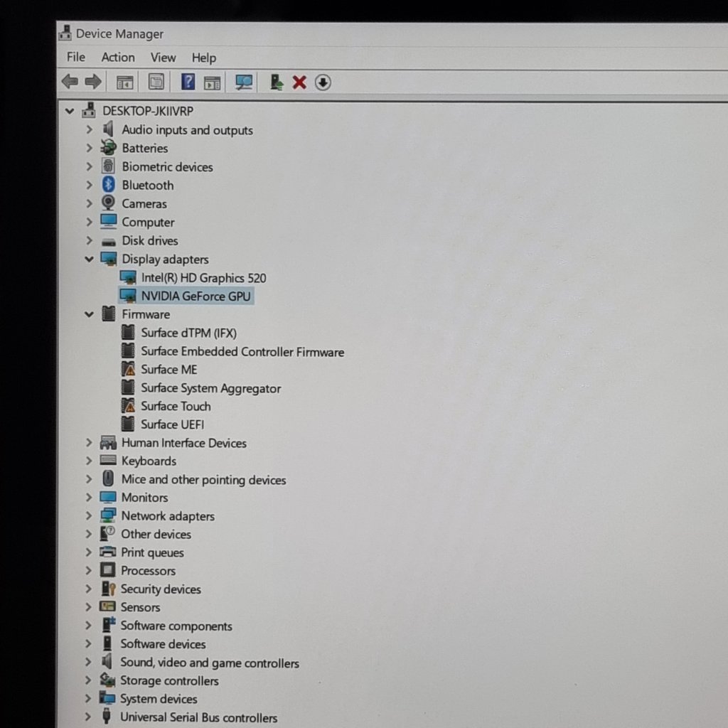The height and width of the screenshot is (728, 728).
Task: Select the Software devices label
Action: tap(163, 644)
